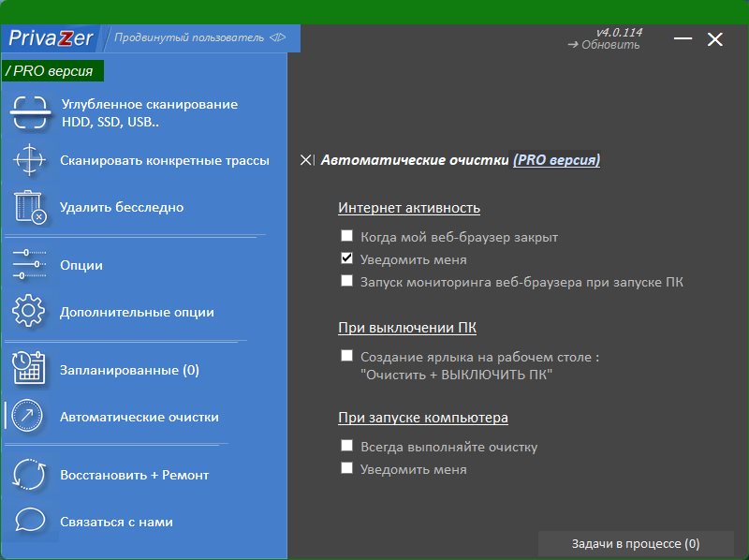Screen dimensions: 749x560
Task: Uncheck 'Уведомить меня' under Интернет активность
Action: click(347, 258)
